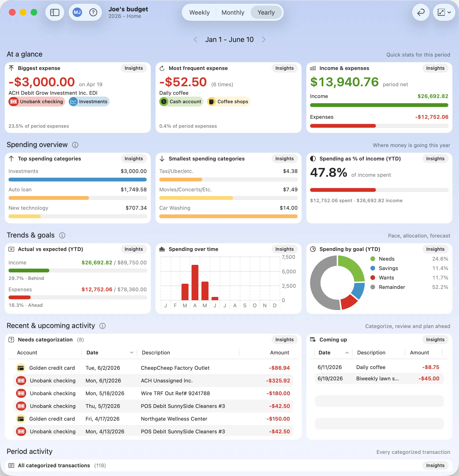Click the Actual vs expected icon
Image resolution: width=459 pixels, height=476 pixels.
11,249
